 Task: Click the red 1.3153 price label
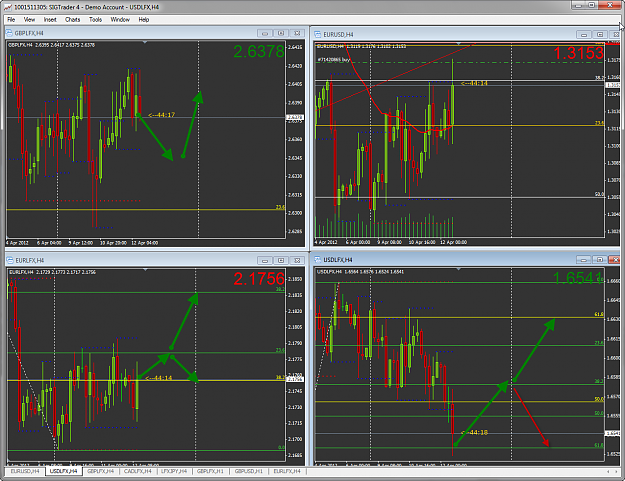(x=579, y=53)
